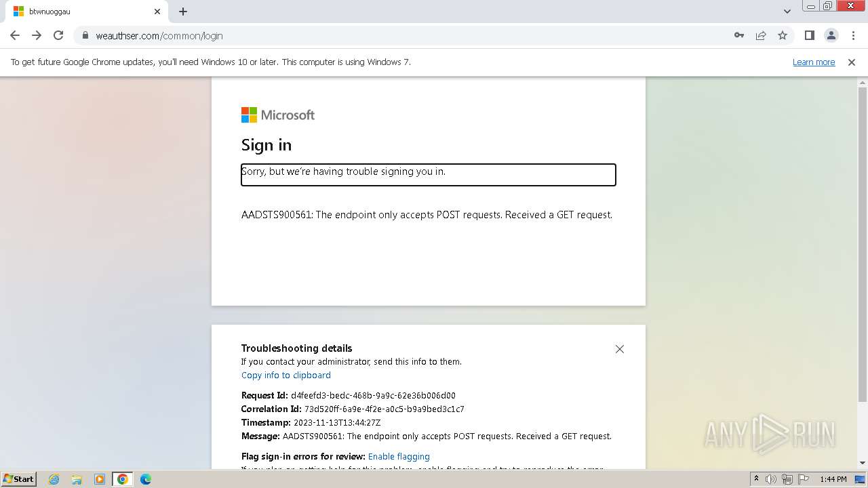The image size is (868, 488).
Task: Open the Chrome profile avatar
Action: click(831, 35)
